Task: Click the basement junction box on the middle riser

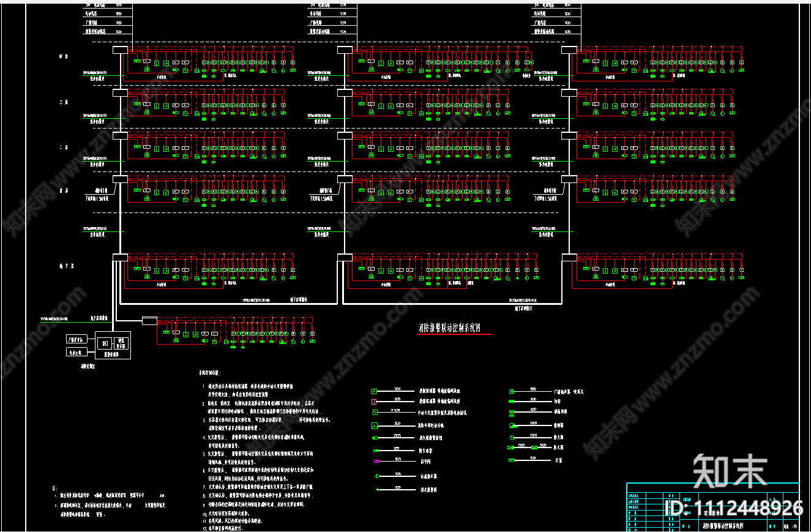Action: point(345,258)
